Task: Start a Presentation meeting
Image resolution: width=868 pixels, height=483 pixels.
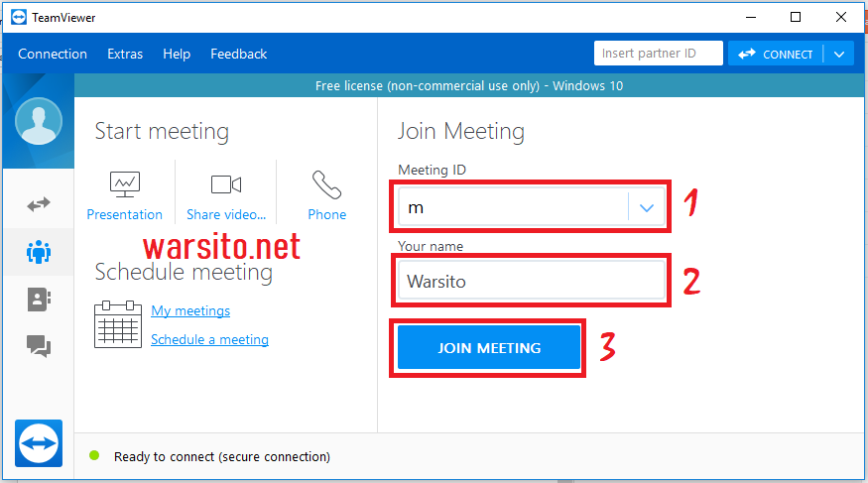Action: [125, 195]
